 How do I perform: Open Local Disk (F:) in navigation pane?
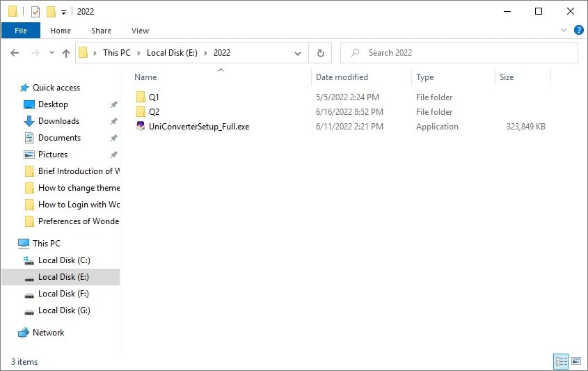(63, 294)
